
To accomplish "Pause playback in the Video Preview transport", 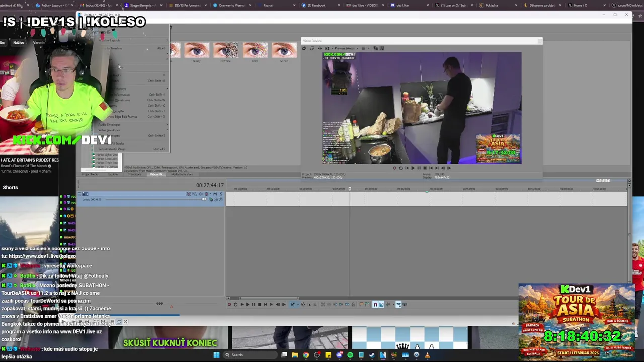I will click(419, 168).
